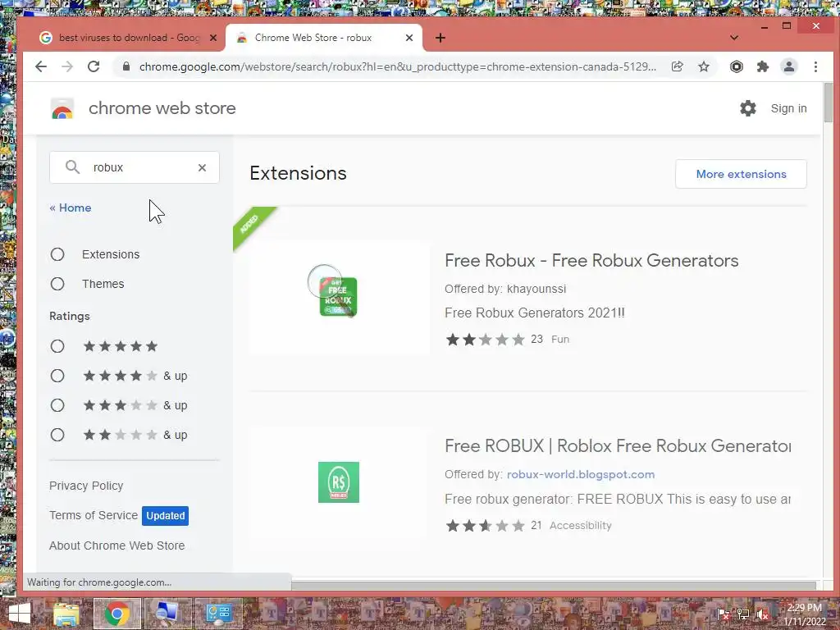The image size is (840, 630).
Task: Close the 'best viruses to download' tab
Action: [213, 38]
